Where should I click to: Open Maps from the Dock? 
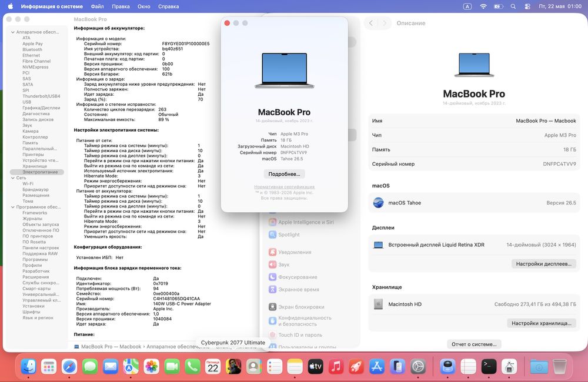131,366
